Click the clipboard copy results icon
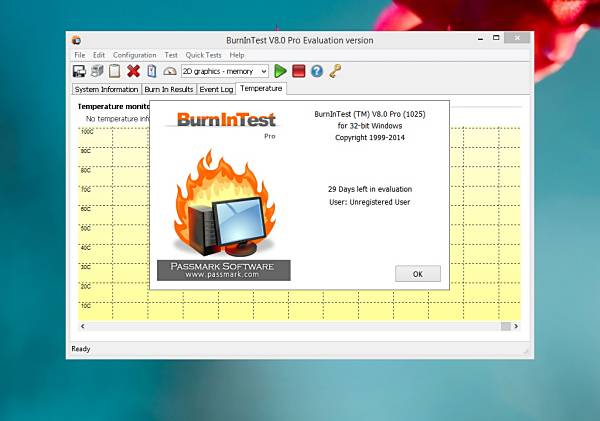The height and width of the screenshot is (421, 600). pos(115,71)
